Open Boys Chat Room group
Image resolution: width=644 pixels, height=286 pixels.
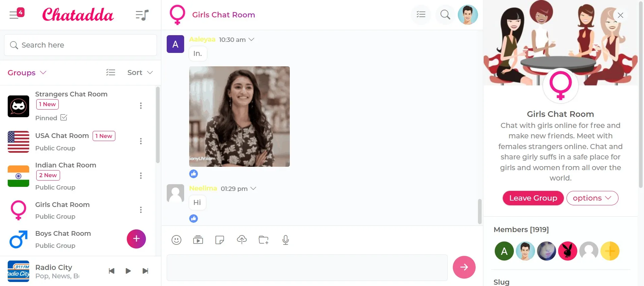(x=63, y=233)
